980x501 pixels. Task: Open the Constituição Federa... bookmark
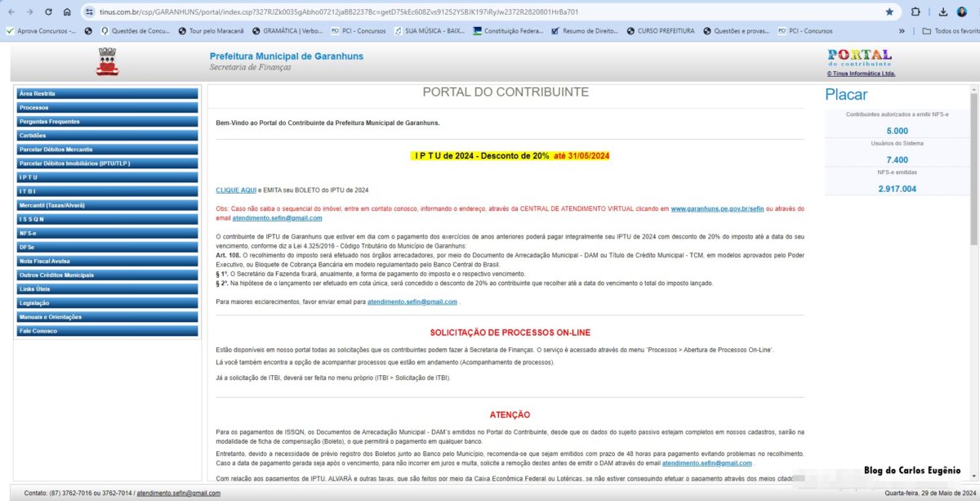[508, 31]
